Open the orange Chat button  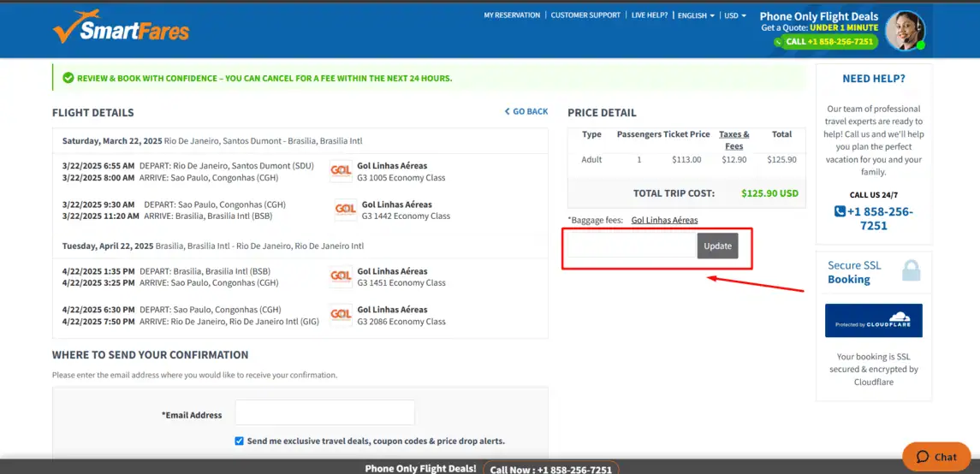click(936, 457)
